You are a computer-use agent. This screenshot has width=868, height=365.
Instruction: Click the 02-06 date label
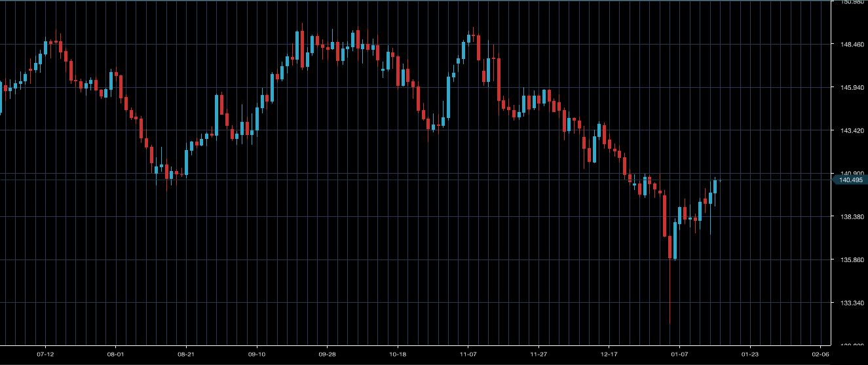(820, 353)
